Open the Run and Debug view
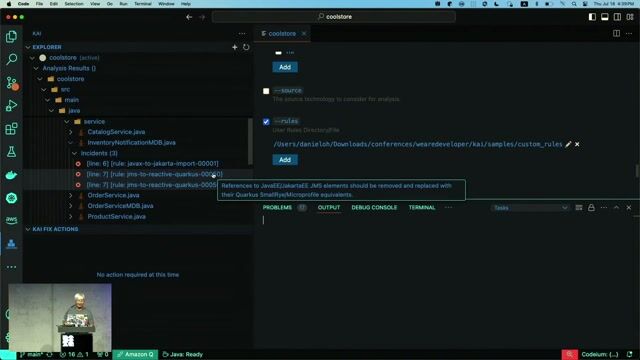 click(11, 106)
